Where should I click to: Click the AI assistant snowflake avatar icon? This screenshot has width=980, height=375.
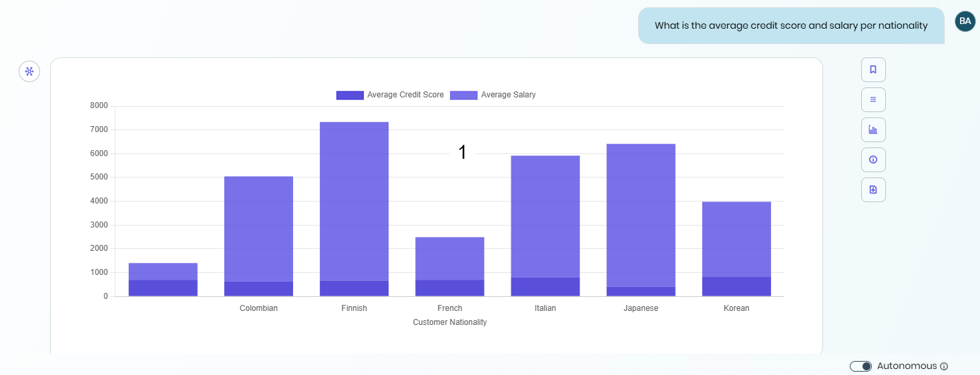point(29,71)
